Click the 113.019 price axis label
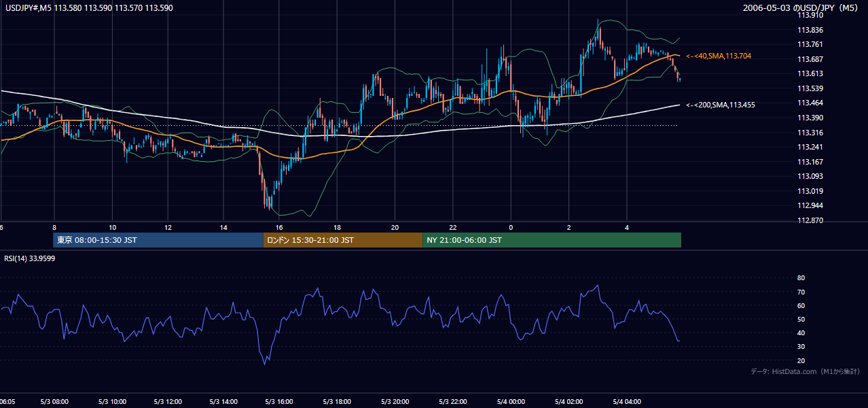Screen dimensions: 868x408 pos(810,191)
